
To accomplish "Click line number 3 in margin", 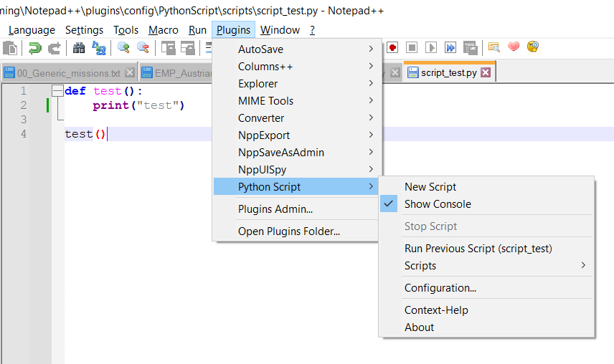I will point(24,120).
